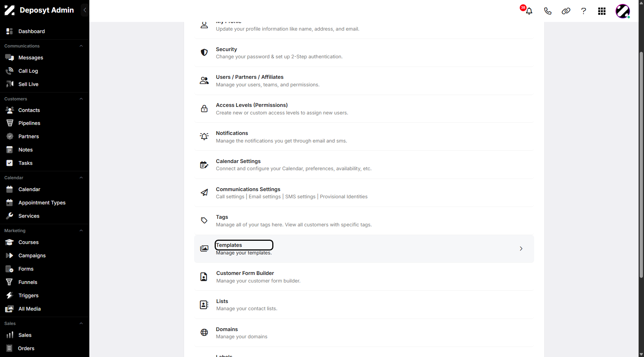The width and height of the screenshot is (644, 357).
Task: Collapse the Sales sidebar section
Action: click(x=81, y=324)
